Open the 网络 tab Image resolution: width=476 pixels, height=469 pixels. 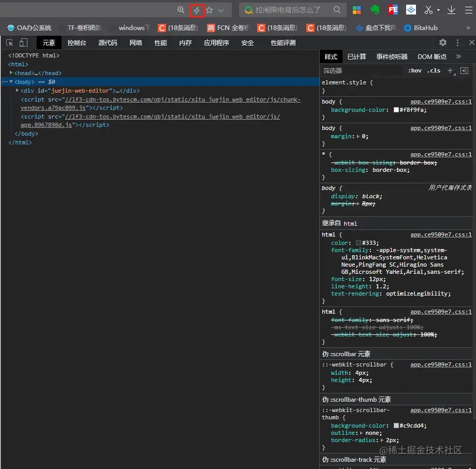(x=136, y=43)
